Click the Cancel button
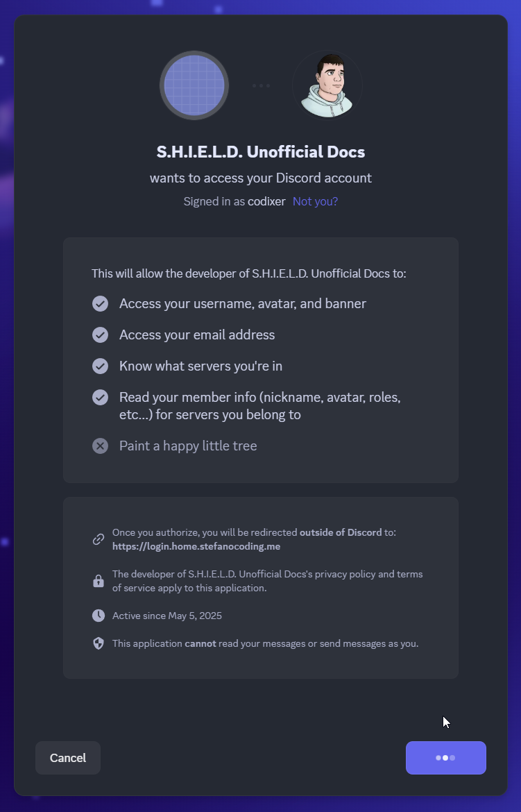This screenshot has width=521, height=812. 68,758
